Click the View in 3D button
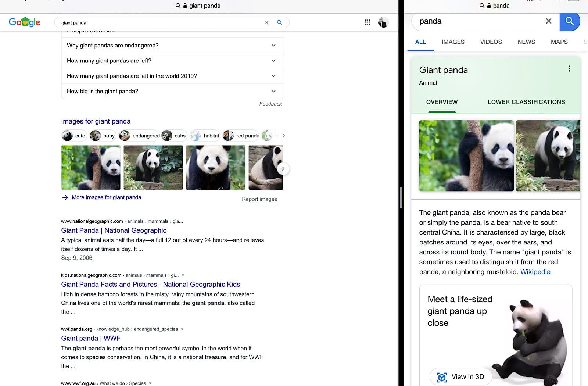The height and width of the screenshot is (386, 588). (461, 377)
